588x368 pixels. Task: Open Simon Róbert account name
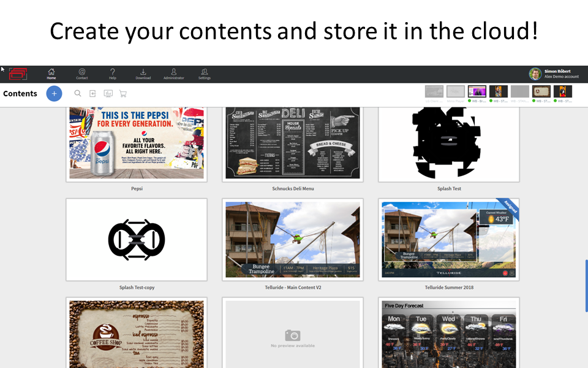coord(557,71)
